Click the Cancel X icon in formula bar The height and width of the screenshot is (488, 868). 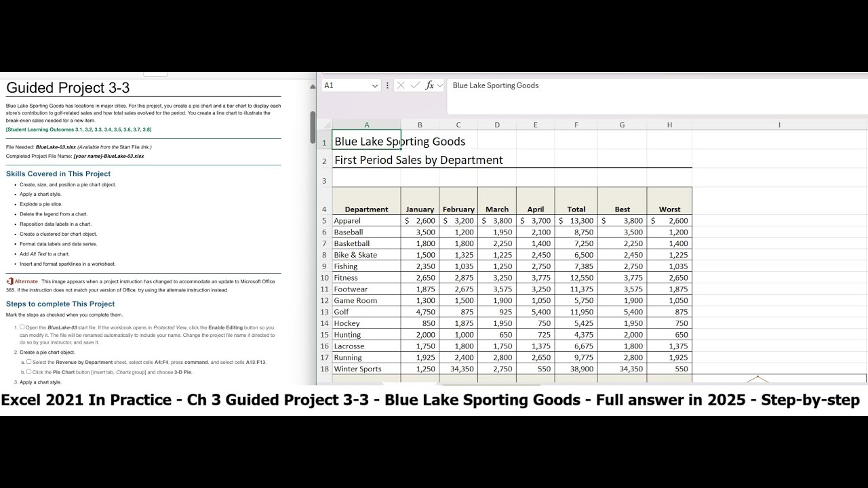(401, 85)
